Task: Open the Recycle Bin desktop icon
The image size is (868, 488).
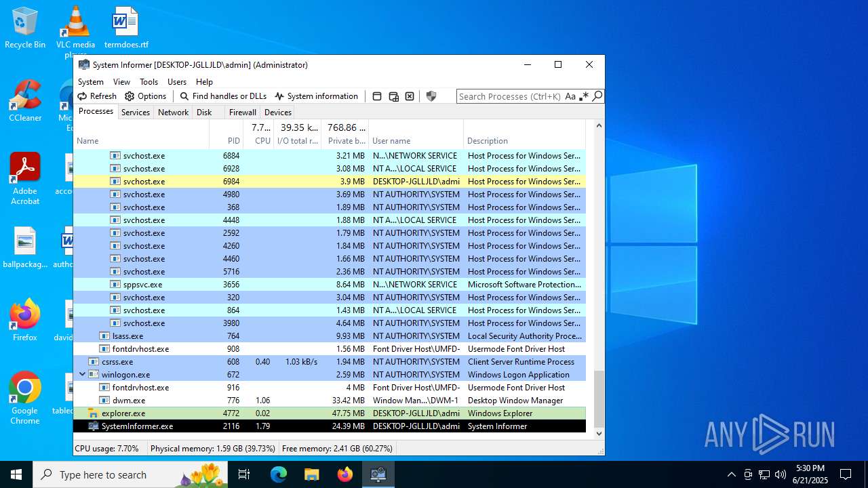Action: 25,28
